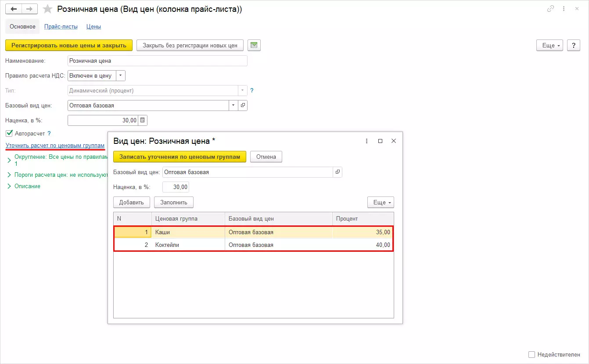The width and height of the screenshot is (589, 364).
Task: Click Записать уточнения по ценовым группам
Action: pyautogui.click(x=180, y=157)
